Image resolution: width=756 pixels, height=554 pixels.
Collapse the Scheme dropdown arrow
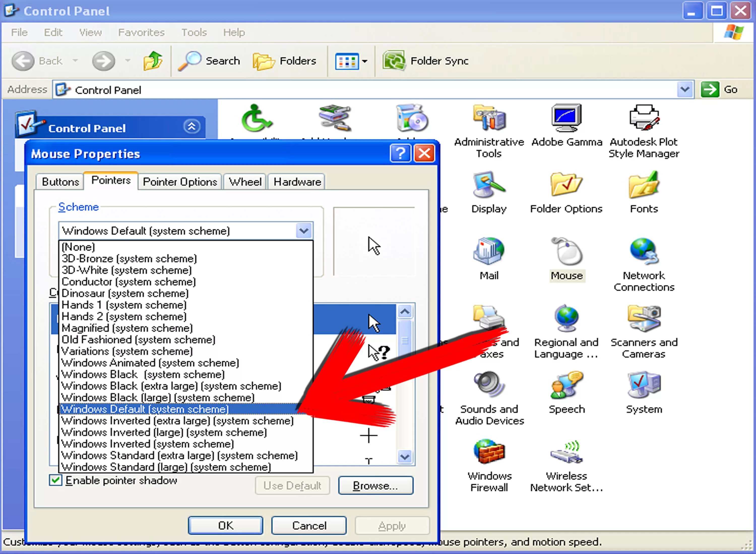[304, 231]
